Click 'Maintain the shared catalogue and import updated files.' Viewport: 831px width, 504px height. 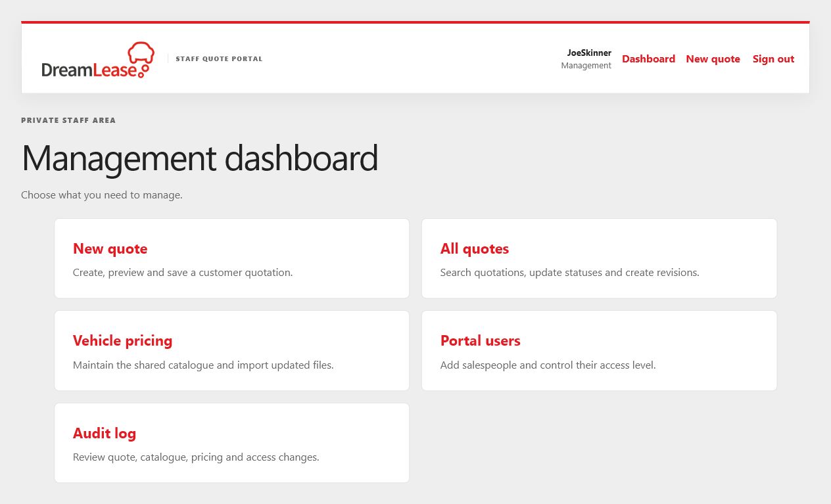click(x=203, y=365)
